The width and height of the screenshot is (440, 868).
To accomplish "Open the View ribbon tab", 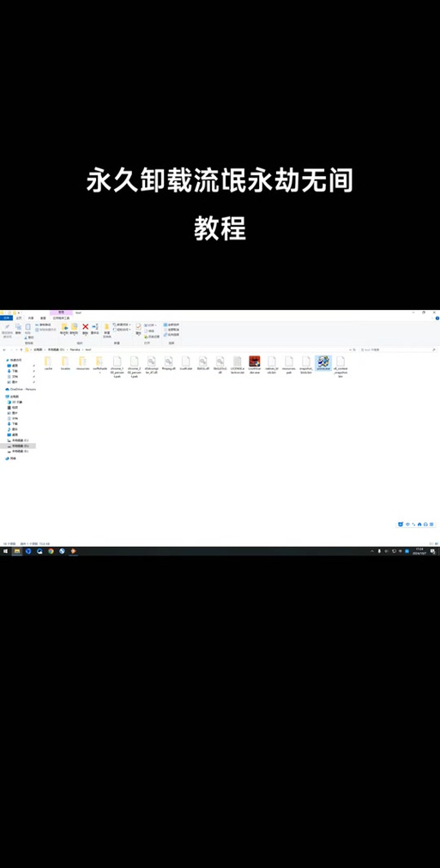I will pos(43,319).
